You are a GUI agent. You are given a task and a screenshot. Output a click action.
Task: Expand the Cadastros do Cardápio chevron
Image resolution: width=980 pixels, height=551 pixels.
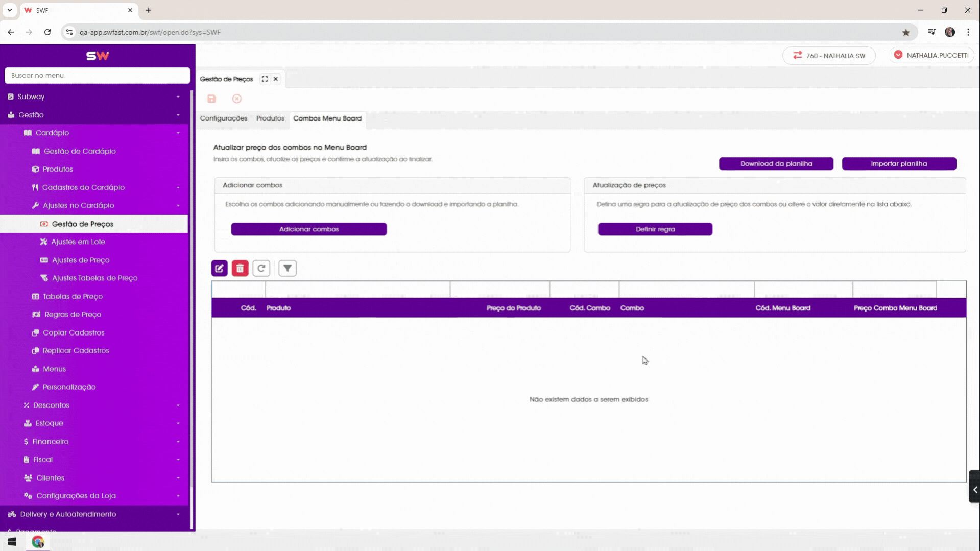[x=178, y=187]
